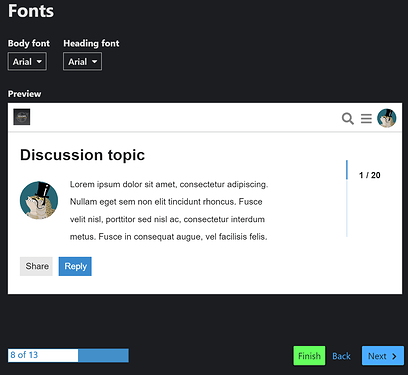
Task: Click the Discussion topic heading
Action: pos(82,155)
